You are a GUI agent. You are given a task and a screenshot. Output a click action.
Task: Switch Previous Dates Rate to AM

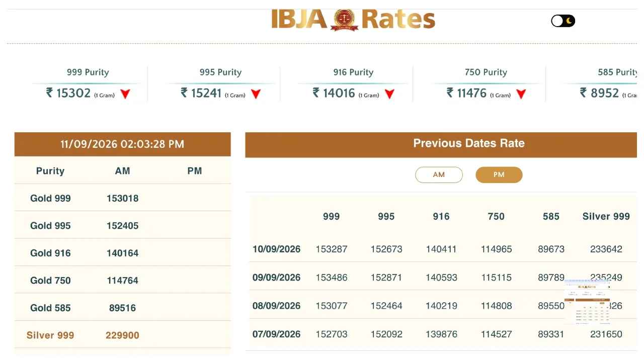[x=439, y=175]
